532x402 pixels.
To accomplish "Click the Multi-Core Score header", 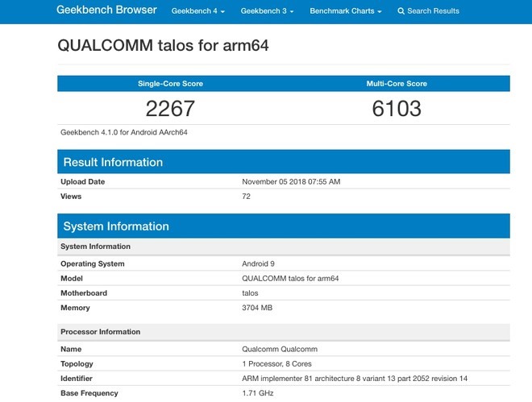I will click(397, 84).
